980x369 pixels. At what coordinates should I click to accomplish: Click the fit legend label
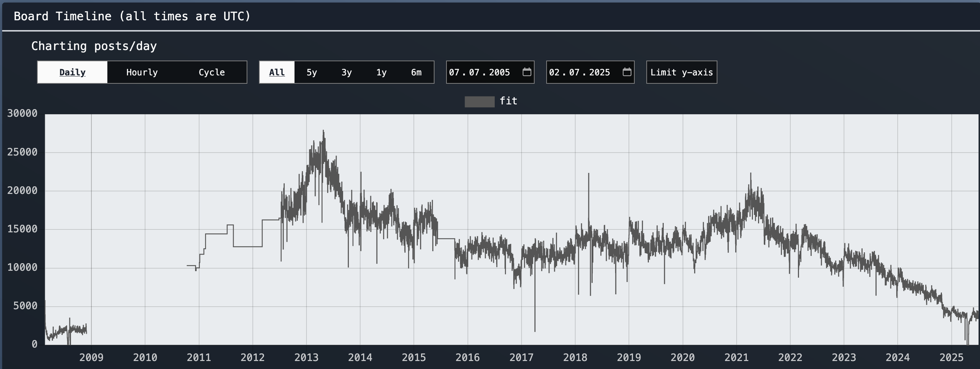coord(508,101)
